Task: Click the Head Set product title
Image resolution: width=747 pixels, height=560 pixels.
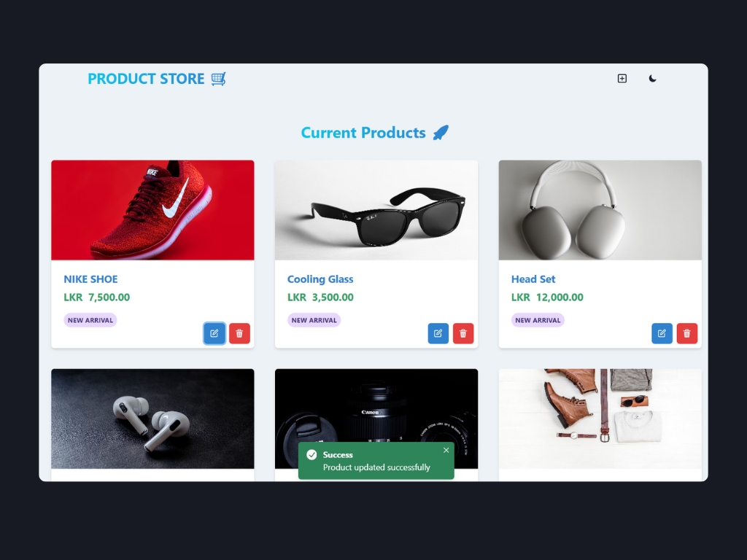Action: click(x=533, y=279)
